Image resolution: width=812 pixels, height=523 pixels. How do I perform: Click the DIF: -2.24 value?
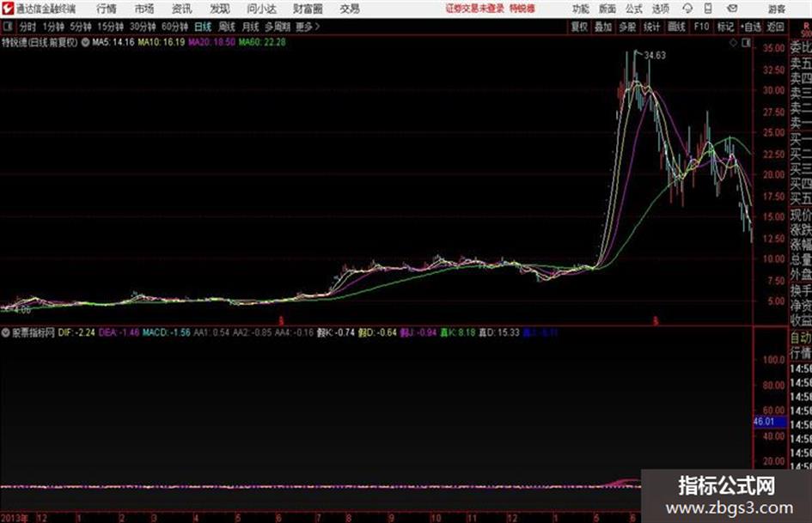pos(76,332)
